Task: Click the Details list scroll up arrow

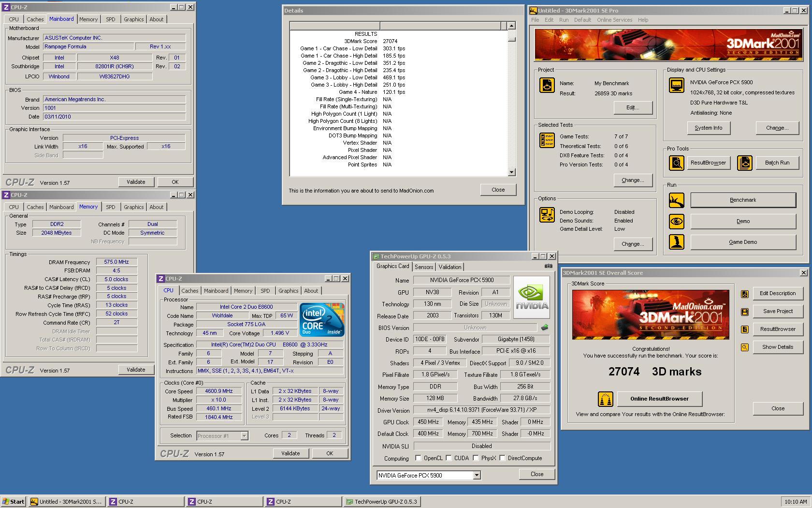Action: pyautogui.click(x=512, y=26)
